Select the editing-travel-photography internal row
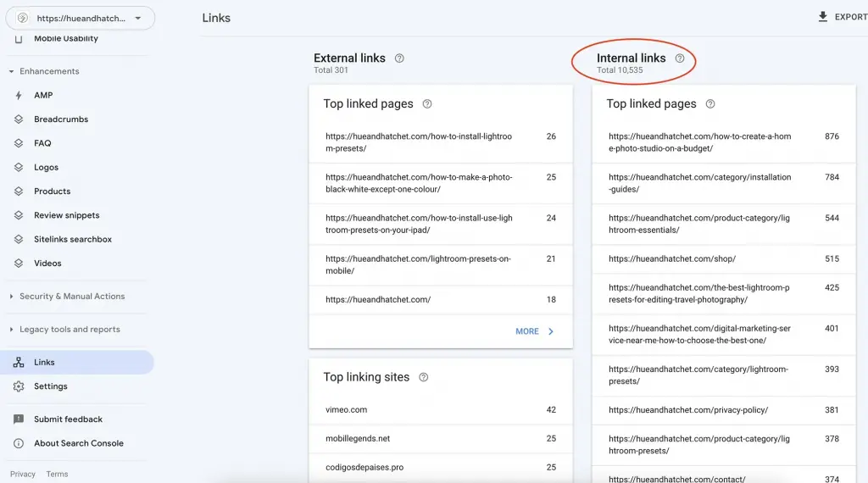The image size is (868, 483). pyautogui.click(x=724, y=294)
